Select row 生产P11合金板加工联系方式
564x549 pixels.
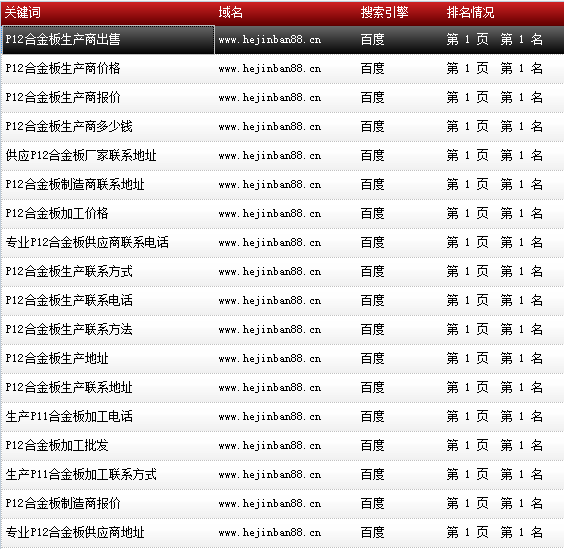click(283, 475)
